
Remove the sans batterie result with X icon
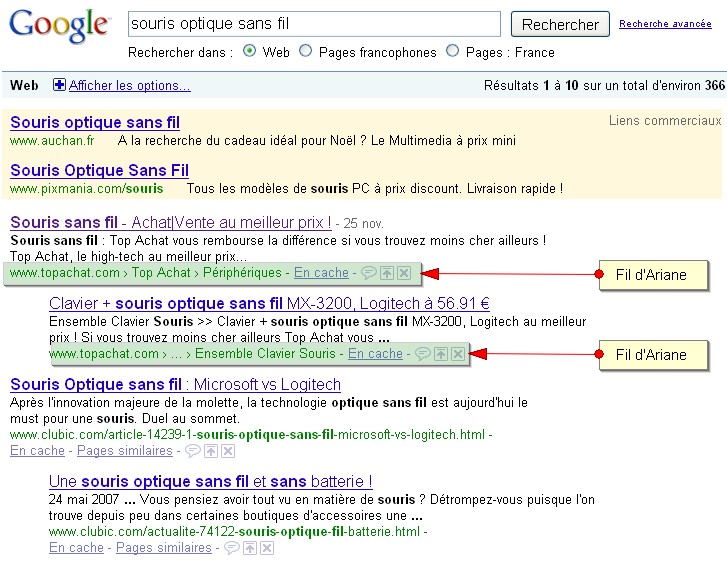(x=267, y=548)
